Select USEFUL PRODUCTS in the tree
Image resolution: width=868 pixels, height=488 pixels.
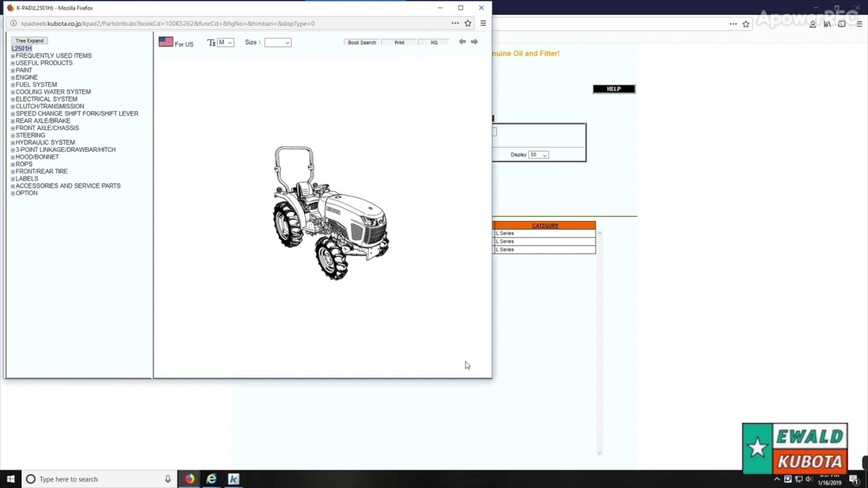tap(44, 63)
